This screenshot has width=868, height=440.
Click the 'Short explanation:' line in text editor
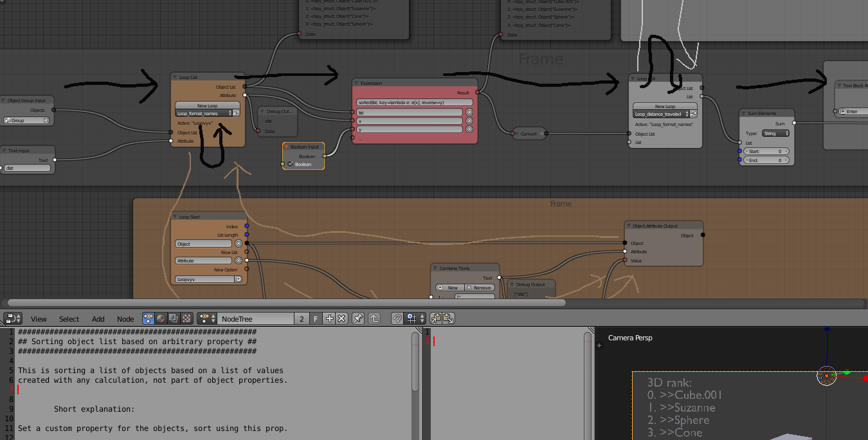[x=94, y=409]
